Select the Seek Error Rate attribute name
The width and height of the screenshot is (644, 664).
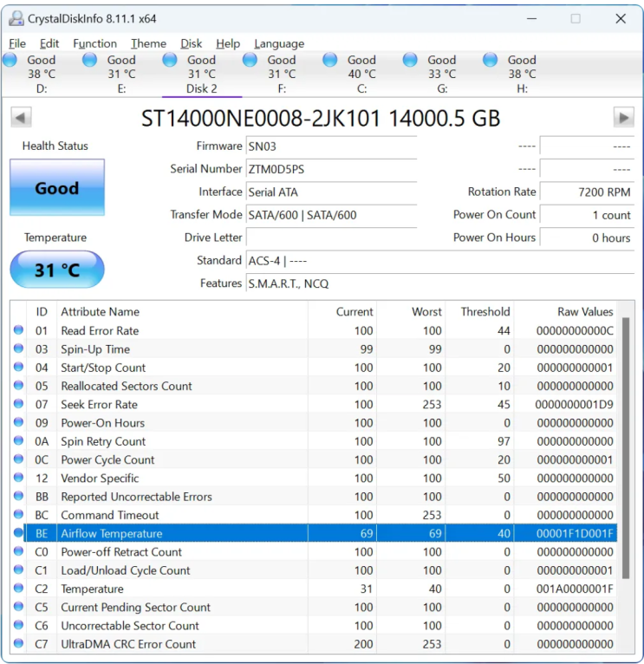[x=99, y=405]
